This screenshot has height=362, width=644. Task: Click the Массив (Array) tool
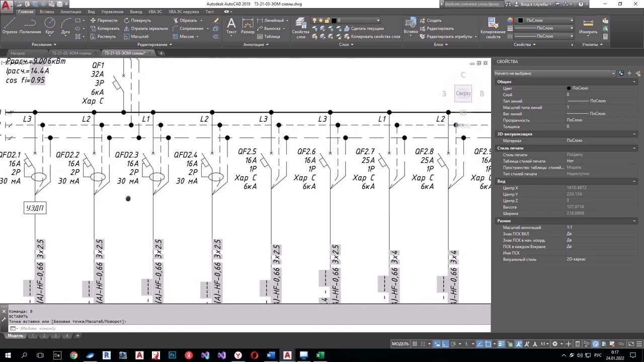tap(183, 37)
